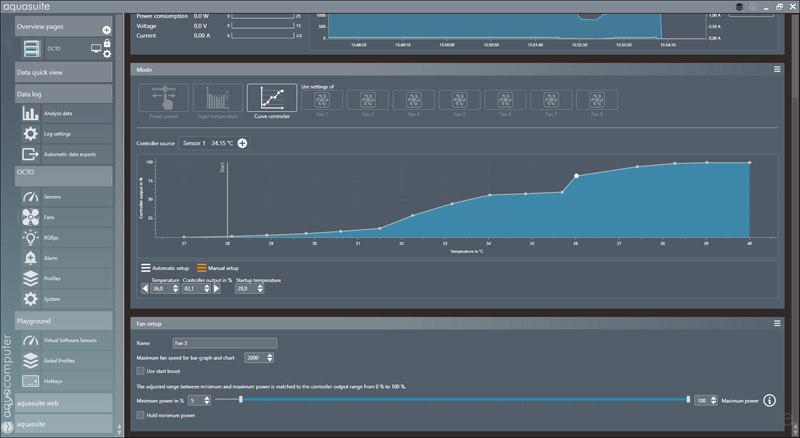Open the Sensors page in the sidebar
The width and height of the screenshot is (800, 438).
point(52,197)
